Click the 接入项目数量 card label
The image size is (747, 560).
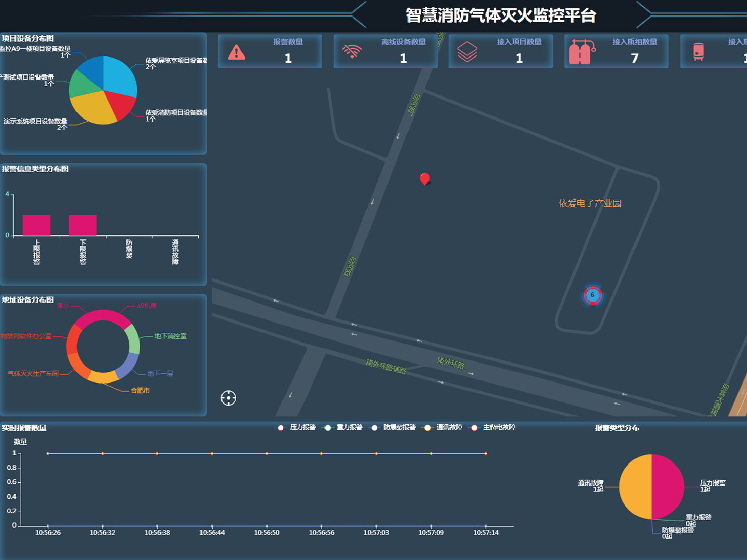tap(519, 42)
